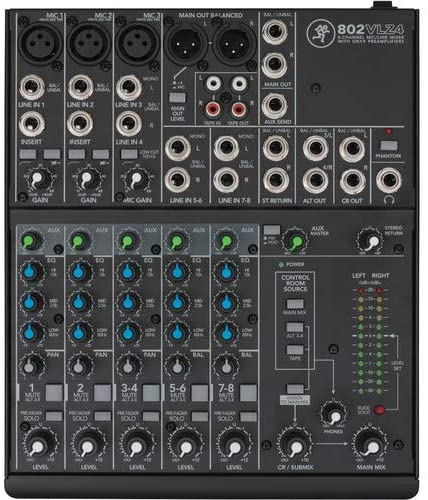
Task: Select the MIC 2 XLR input
Action: [89, 43]
